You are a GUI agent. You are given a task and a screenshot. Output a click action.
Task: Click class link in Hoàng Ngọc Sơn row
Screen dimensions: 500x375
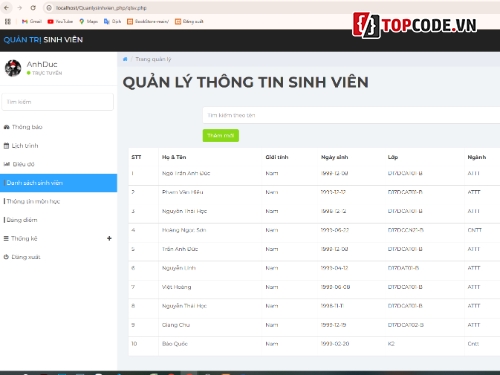pos(406,230)
